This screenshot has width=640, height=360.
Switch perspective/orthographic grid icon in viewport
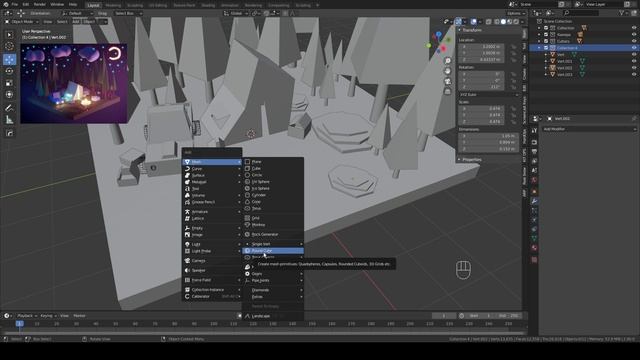pyautogui.click(x=448, y=91)
